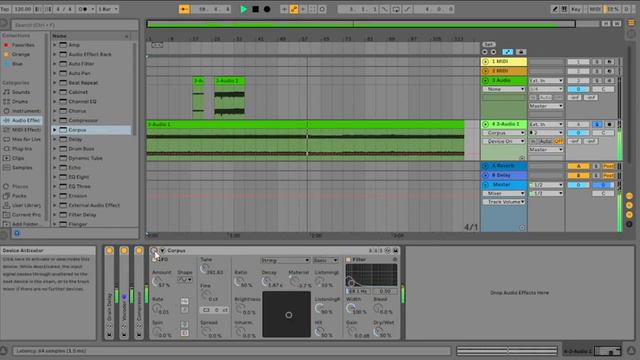Toggle the 1 MIDI track activator circle
640x360 pixels.
[x=485, y=62]
